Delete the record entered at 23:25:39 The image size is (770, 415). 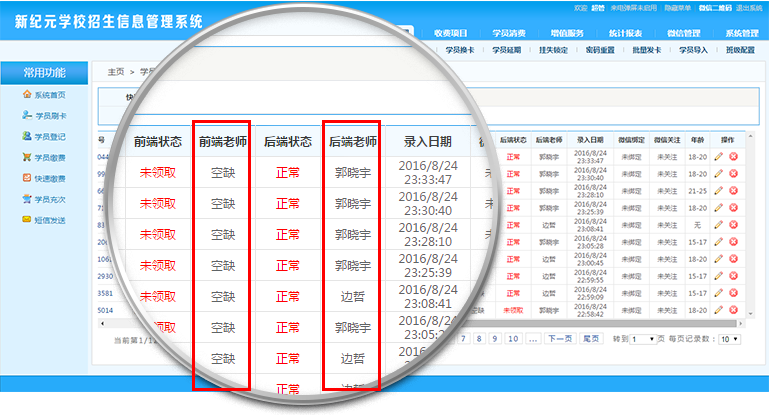(x=734, y=208)
